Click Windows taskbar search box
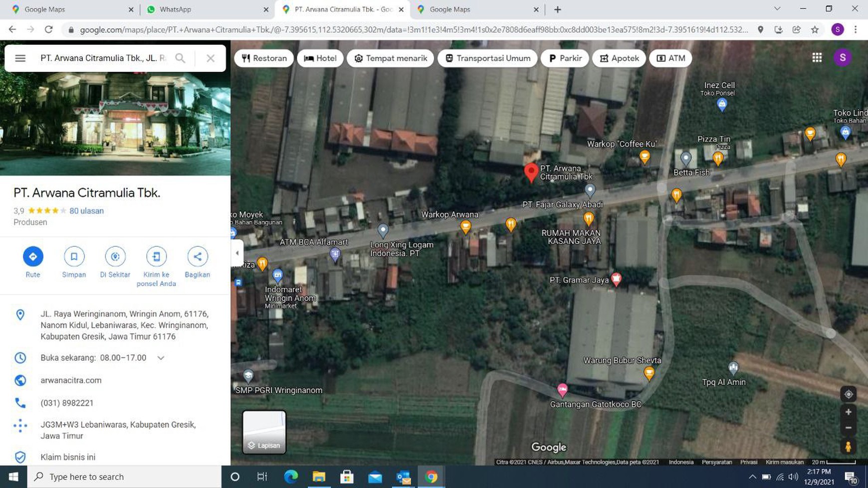Viewport: 868px width, 488px height. pyautogui.click(x=124, y=477)
